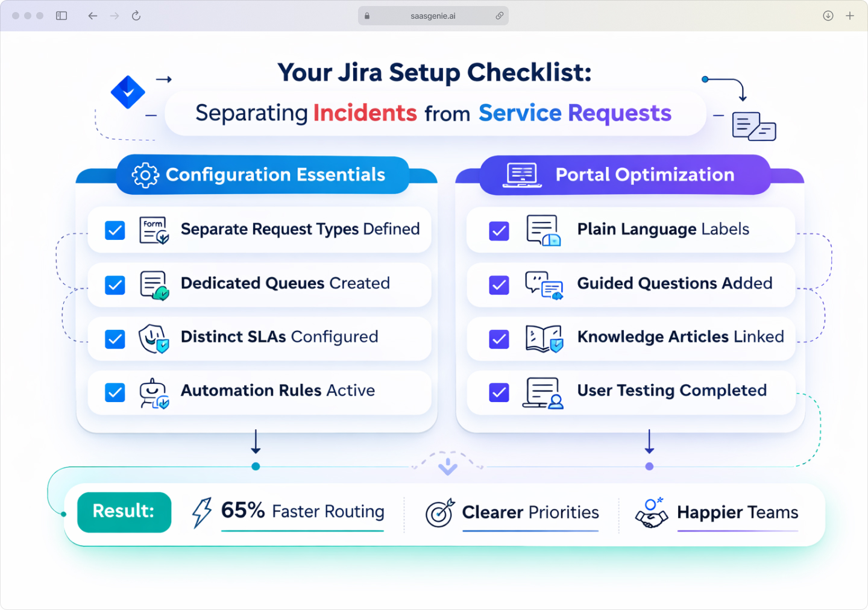This screenshot has width=868, height=610.
Task: Click the robot icon beside Automation Rules Active
Action: [x=155, y=392]
